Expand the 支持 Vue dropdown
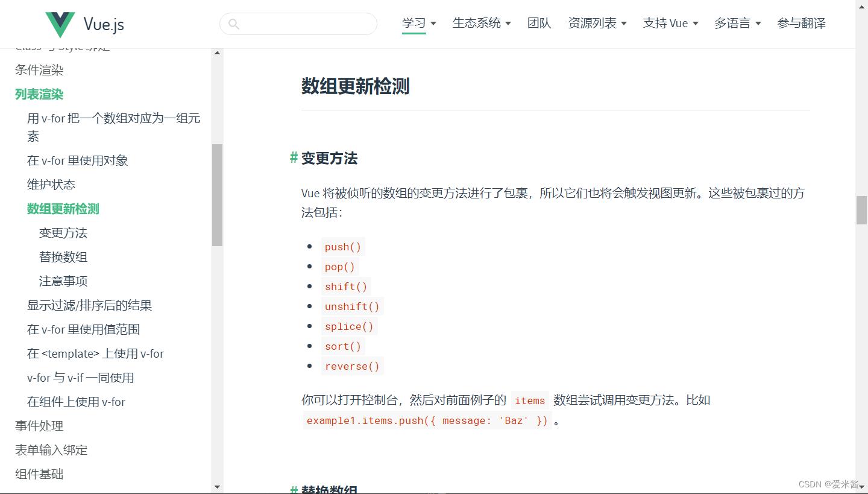The image size is (868, 494). (670, 24)
